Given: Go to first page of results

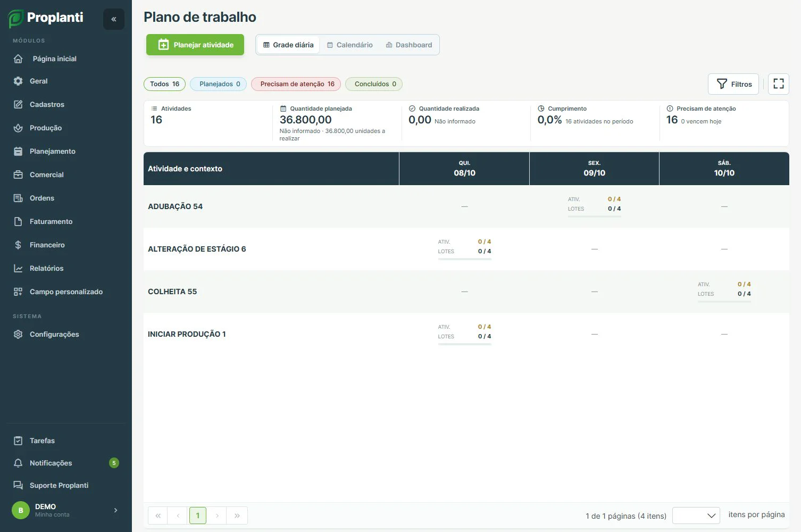Looking at the screenshot, I should coord(158,516).
